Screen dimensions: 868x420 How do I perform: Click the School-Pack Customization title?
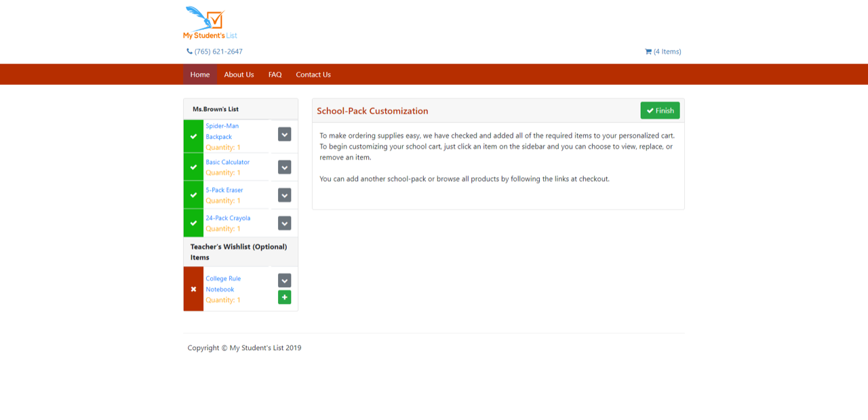[372, 111]
